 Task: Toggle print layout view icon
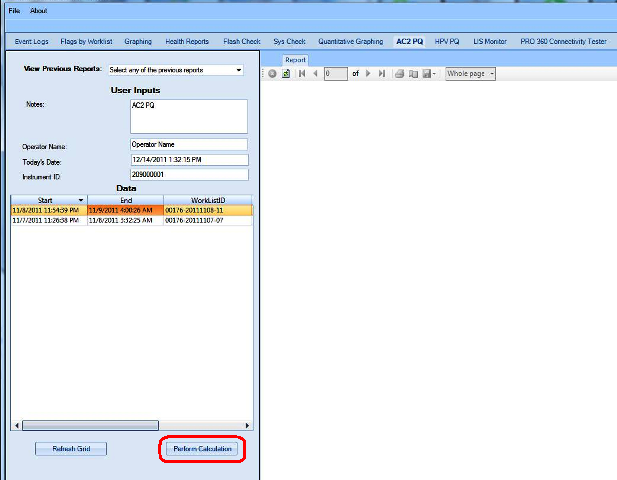[x=412, y=74]
